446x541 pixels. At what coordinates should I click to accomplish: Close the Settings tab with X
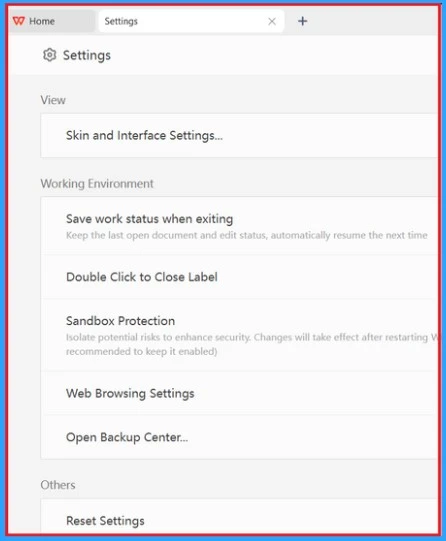(272, 21)
